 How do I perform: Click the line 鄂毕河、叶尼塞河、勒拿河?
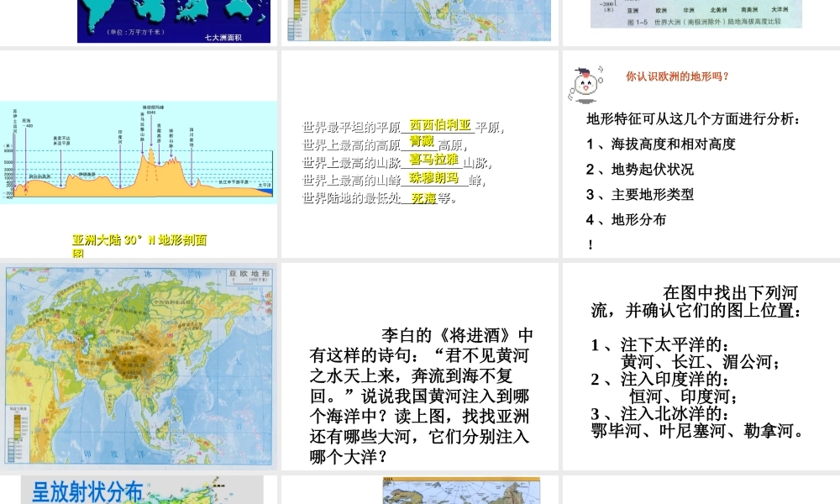[697, 431]
